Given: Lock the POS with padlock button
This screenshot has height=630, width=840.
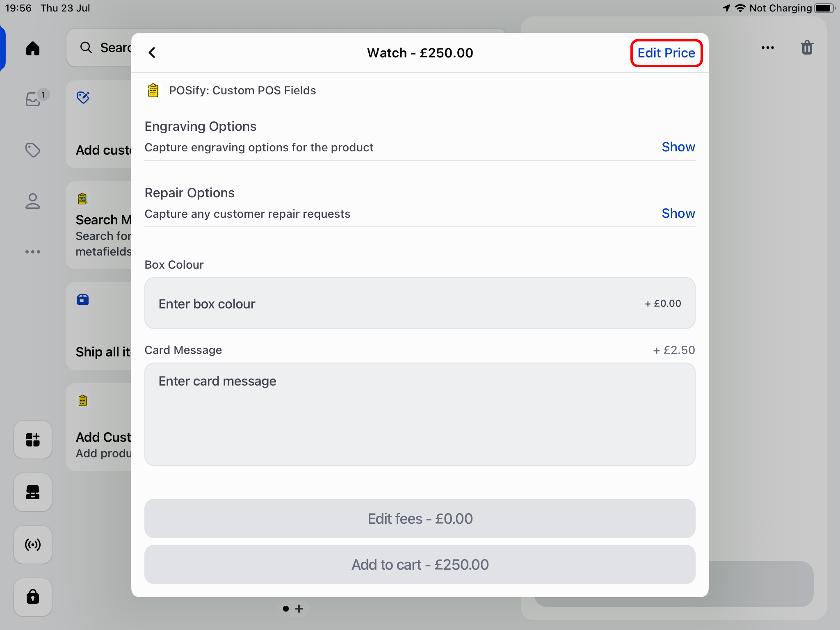Looking at the screenshot, I should pos(33,597).
